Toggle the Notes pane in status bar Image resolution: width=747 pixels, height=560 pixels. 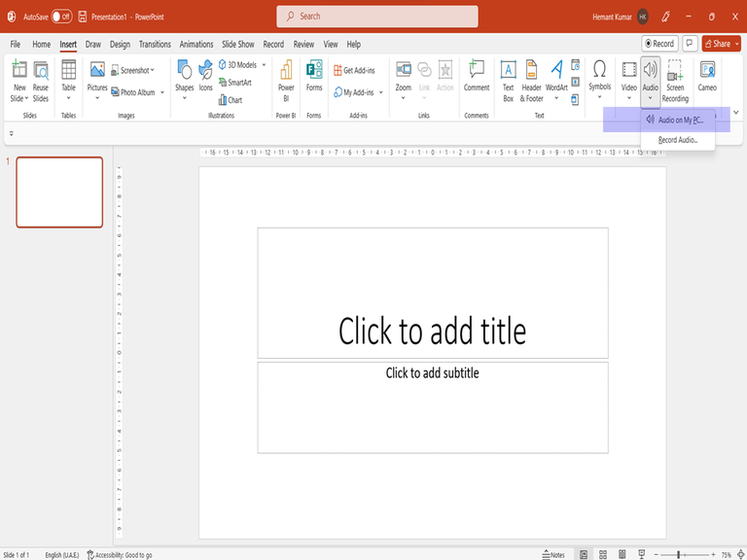[x=552, y=554]
